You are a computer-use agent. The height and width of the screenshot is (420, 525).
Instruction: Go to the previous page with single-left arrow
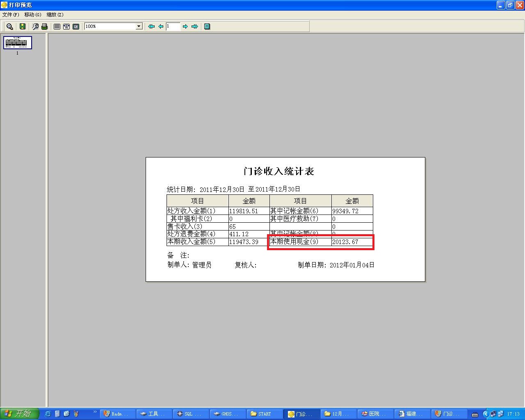pos(161,26)
